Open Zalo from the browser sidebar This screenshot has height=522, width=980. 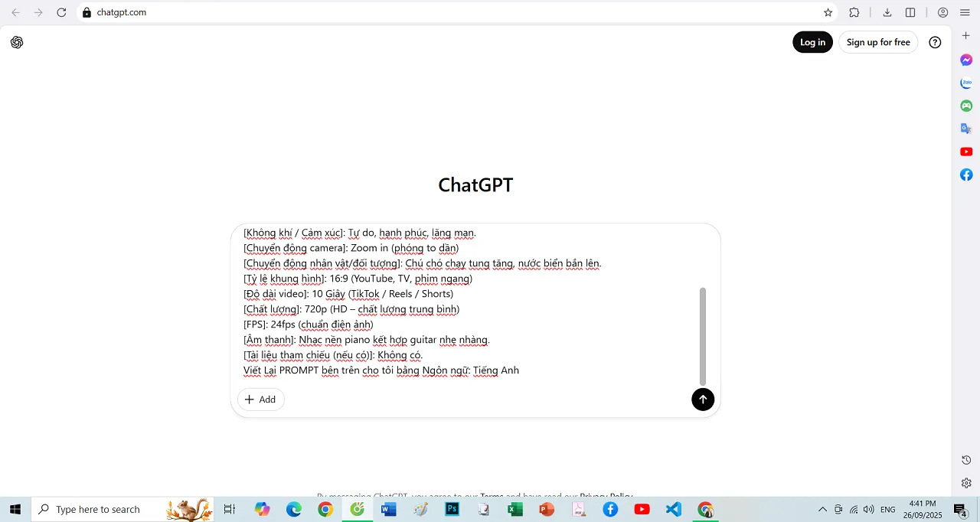point(965,83)
